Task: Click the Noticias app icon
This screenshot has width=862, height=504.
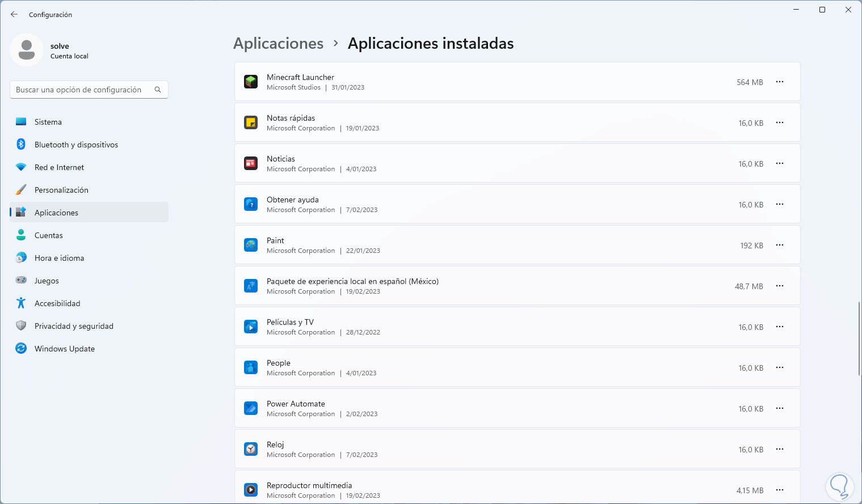Action: pyautogui.click(x=251, y=164)
